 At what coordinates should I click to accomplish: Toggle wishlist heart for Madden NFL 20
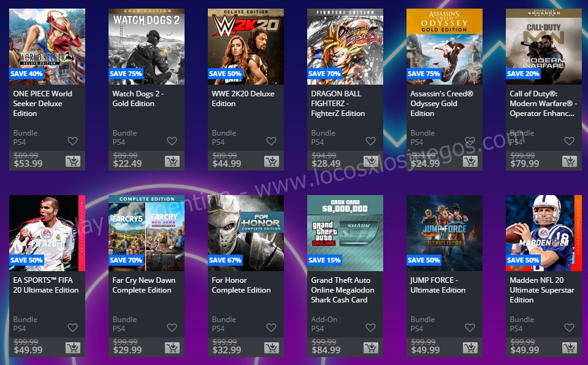pyautogui.click(x=569, y=328)
